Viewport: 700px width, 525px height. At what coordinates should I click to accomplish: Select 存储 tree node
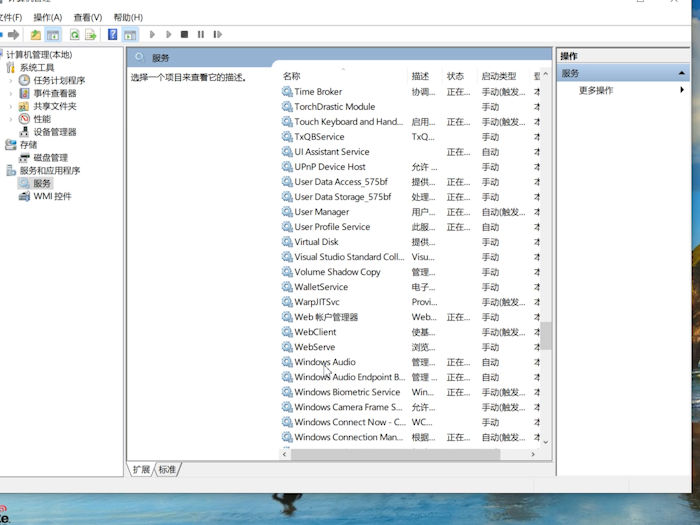(29, 145)
